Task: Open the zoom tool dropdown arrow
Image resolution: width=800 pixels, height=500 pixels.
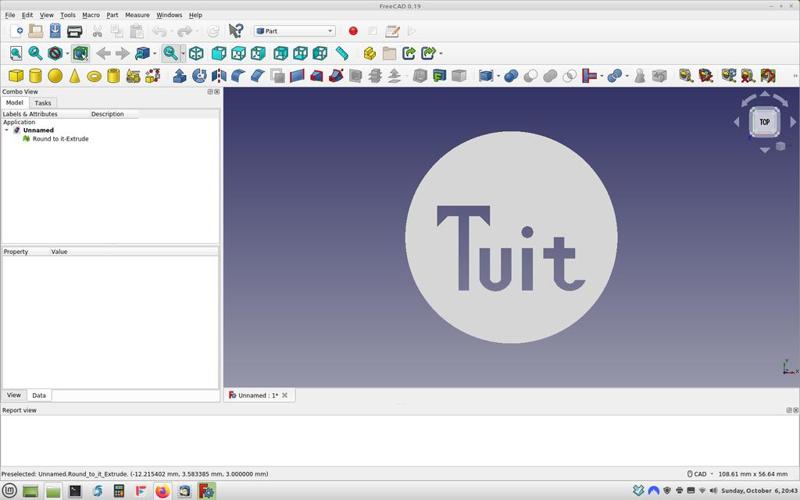Action: (183, 54)
